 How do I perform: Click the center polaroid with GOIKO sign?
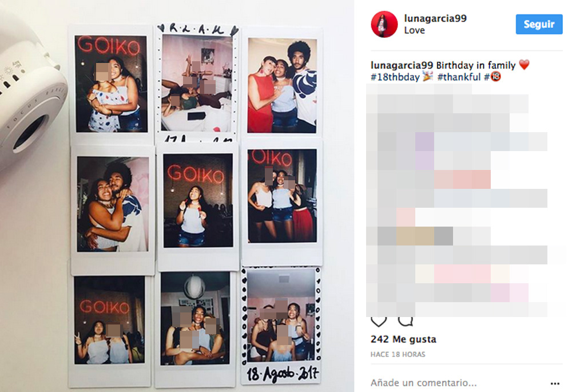198,206
